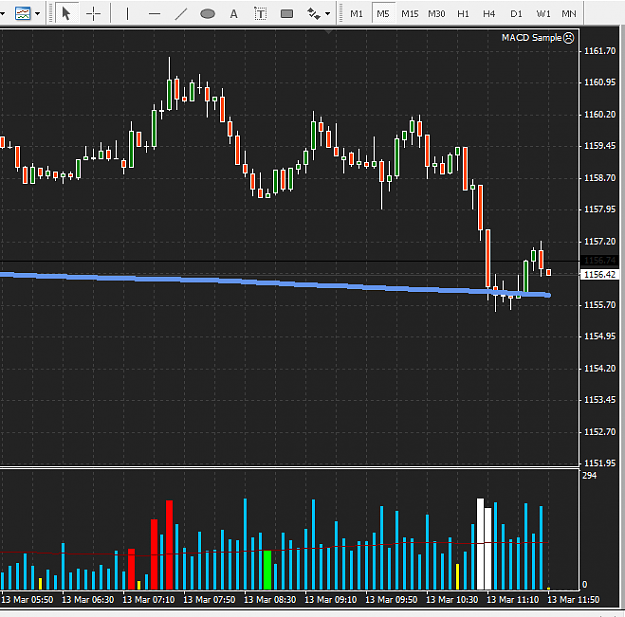Click volume scale value 294
Image resolution: width=625 pixels, height=617 pixels.
[589, 476]
